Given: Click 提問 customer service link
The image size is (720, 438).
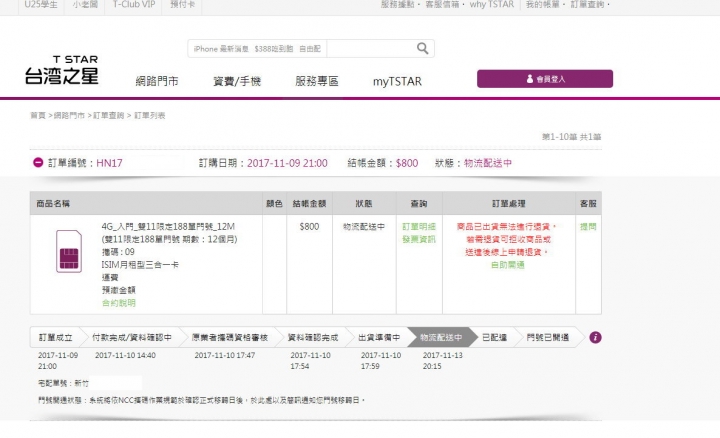Looking at the screenshot, I should coord(588,226).
